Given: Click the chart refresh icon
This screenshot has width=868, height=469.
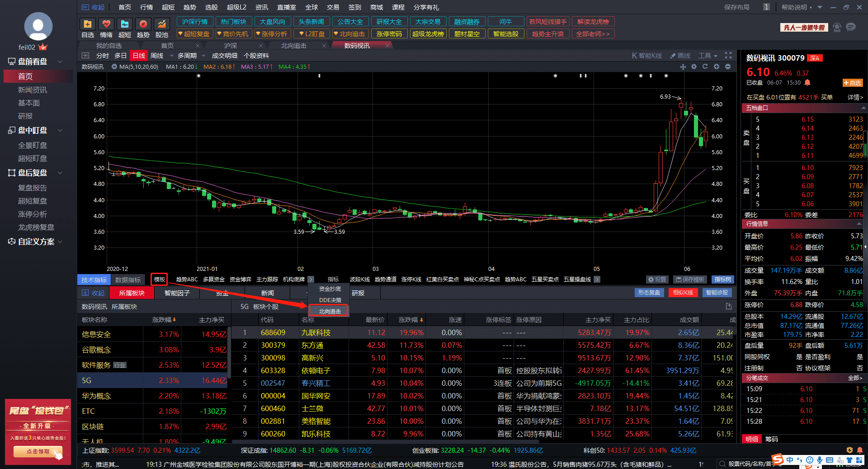Looking at the screenshot, I should (705, 66).
